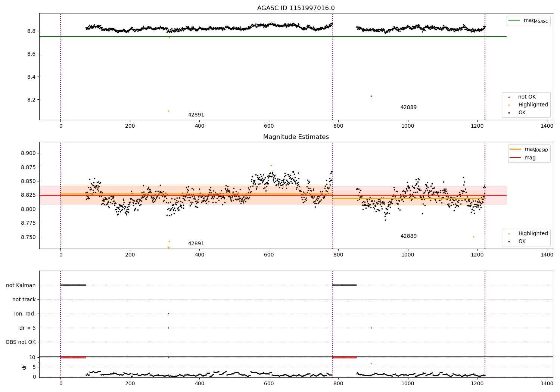Click the red not-OK point near 8.23 magnitude
This screenshot has height=392, width=560.
[371, 96]
